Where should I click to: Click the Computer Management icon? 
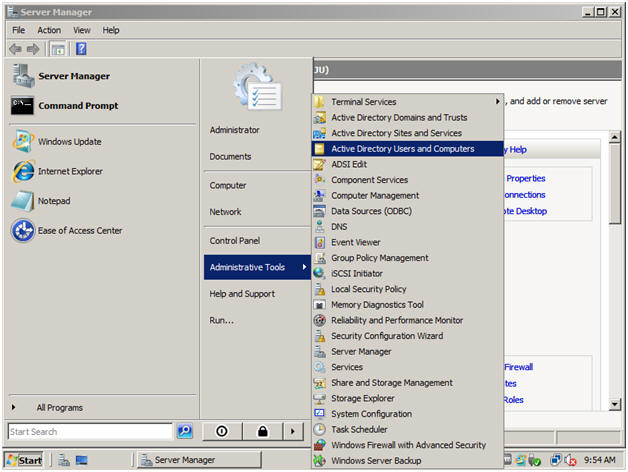(319, 195)
